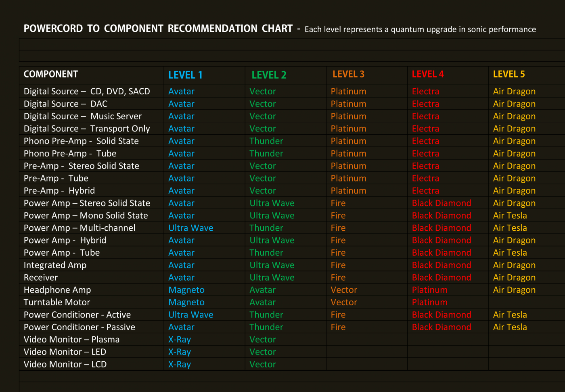Select the Headphone Amp row label

click(x=57, y=290)
